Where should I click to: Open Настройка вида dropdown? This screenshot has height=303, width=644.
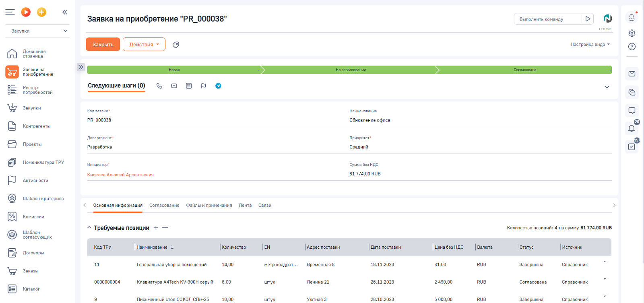tap(590, 44)
